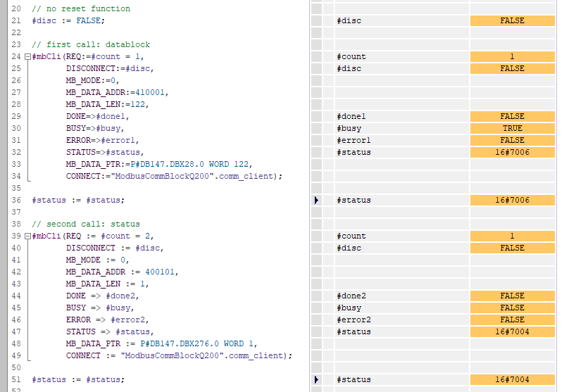The width and height of the screenshot is (576, 392).
Task: Select the TRUE value of #busy
Action: [x=512, y=128]
